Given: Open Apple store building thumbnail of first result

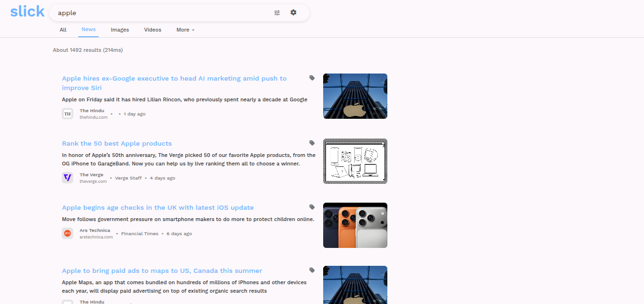Looking at the screenshot, I should [355, 96].
